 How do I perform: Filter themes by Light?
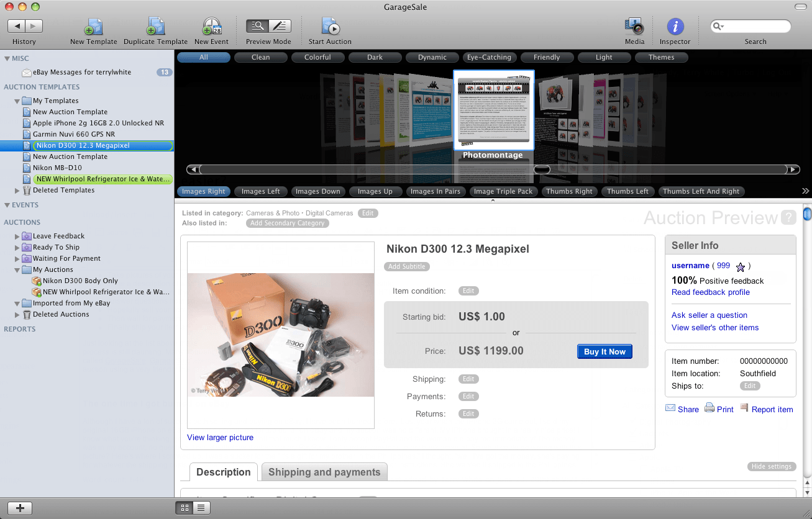click(x=604, y=57)
